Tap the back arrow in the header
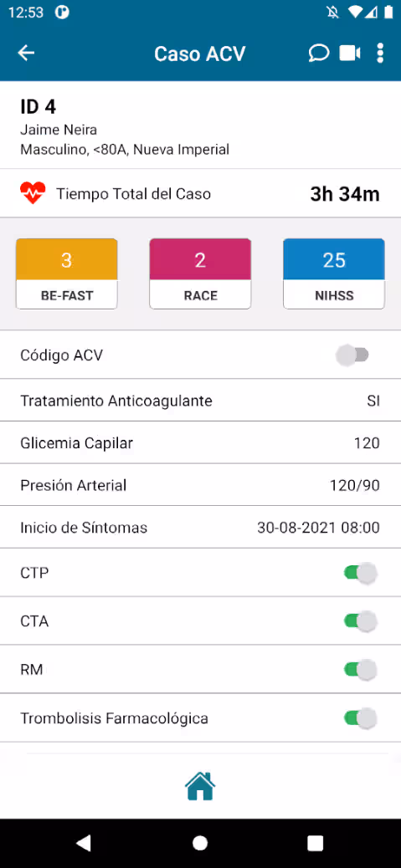Image resolution: width=401 pixels, height=868 pixels. (26, 54)
